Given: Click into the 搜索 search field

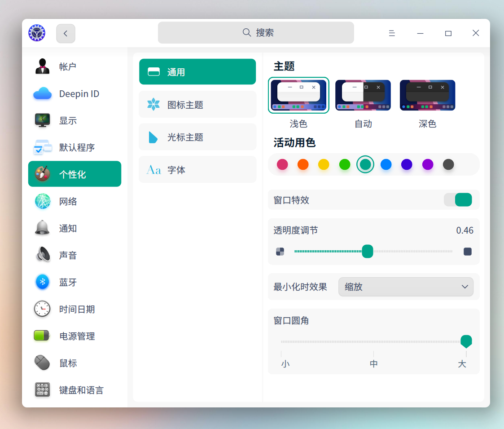Looking at the screenshot, I should (x=256, y=32).
